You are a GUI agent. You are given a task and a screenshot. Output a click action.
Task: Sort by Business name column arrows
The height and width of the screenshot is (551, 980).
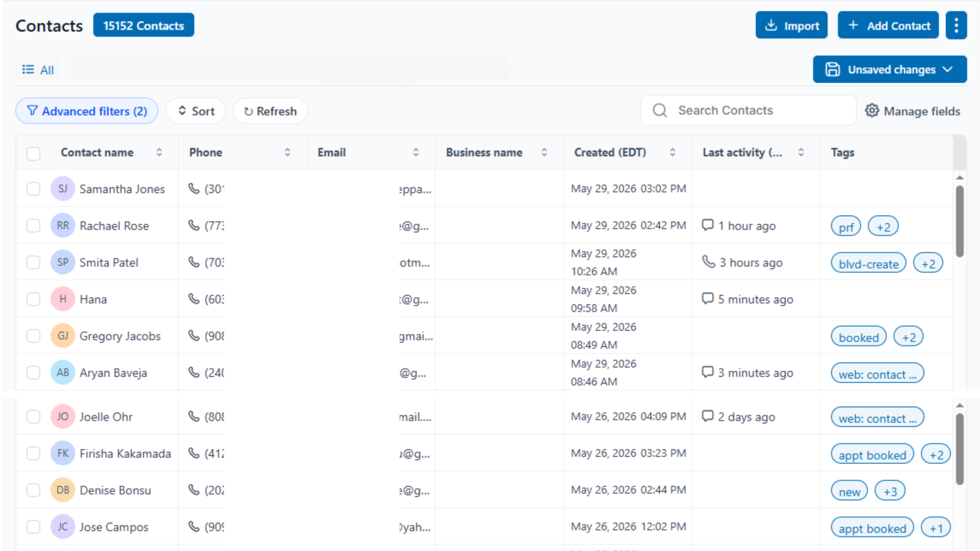tap(544, 152)
